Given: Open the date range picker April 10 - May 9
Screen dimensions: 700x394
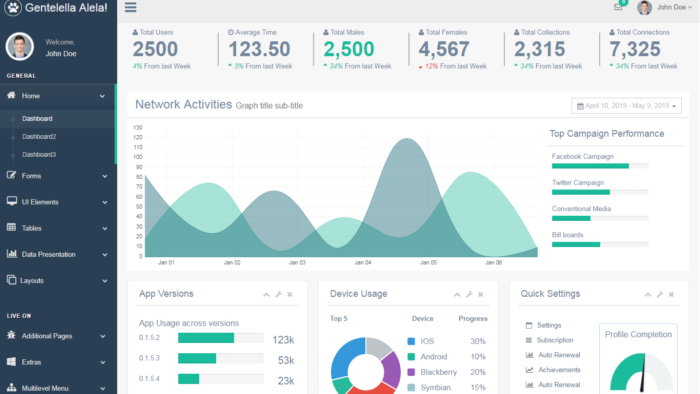Looking at the screenshot, I should click(x=626, y=106).
